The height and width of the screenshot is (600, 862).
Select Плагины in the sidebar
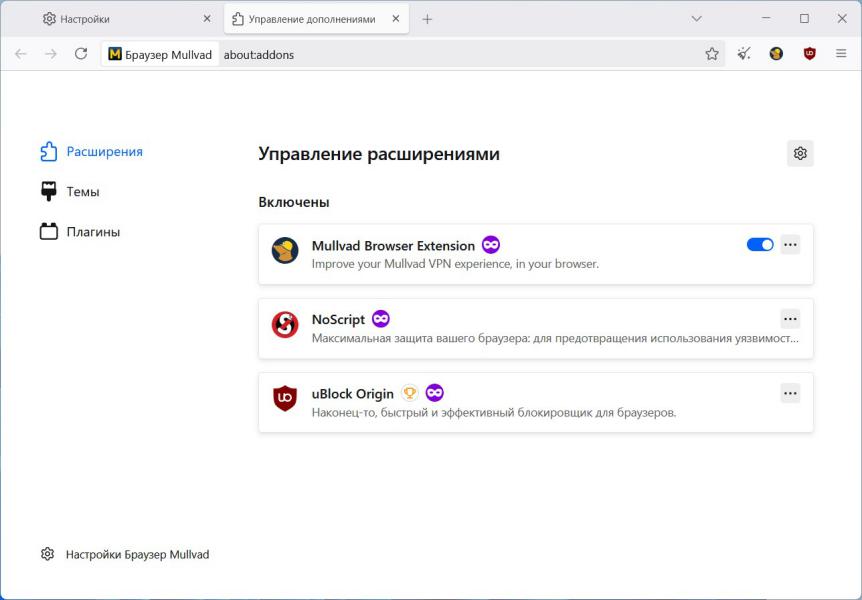(92, 232)
